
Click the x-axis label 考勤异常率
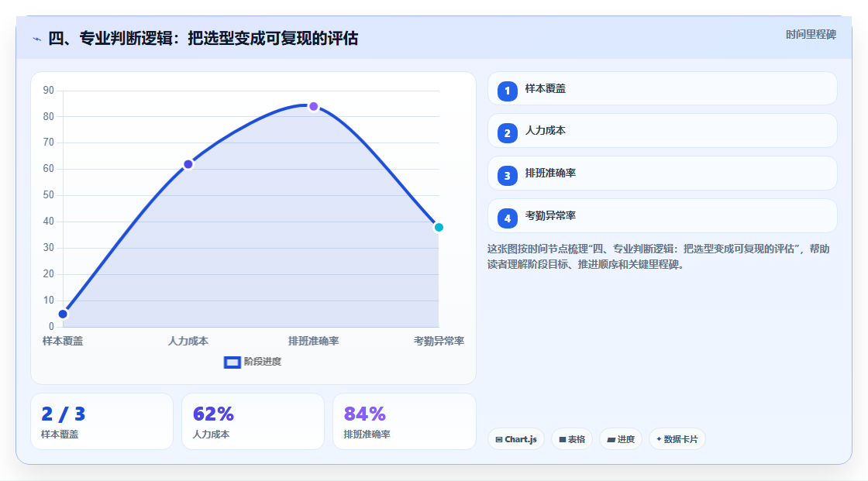point(439,341)
